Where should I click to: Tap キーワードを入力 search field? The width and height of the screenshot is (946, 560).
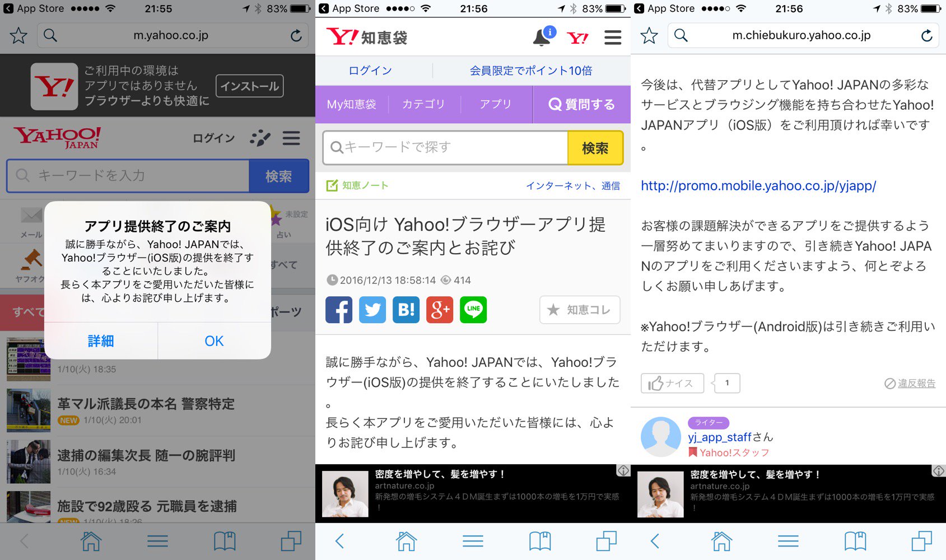click(128, 176)
